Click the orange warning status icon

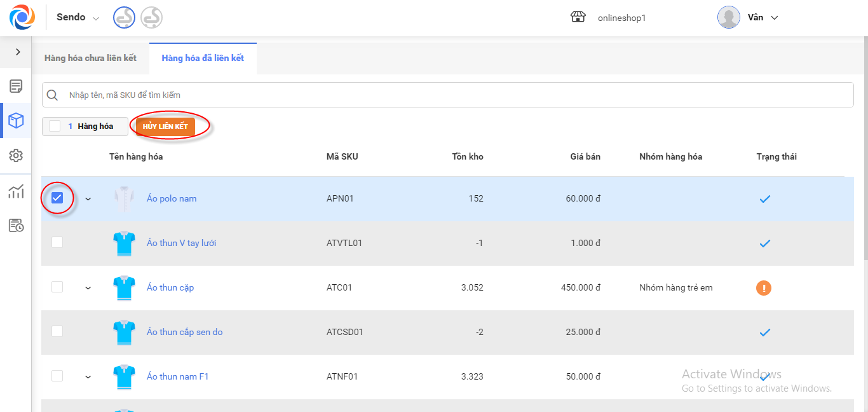point(764,288)
